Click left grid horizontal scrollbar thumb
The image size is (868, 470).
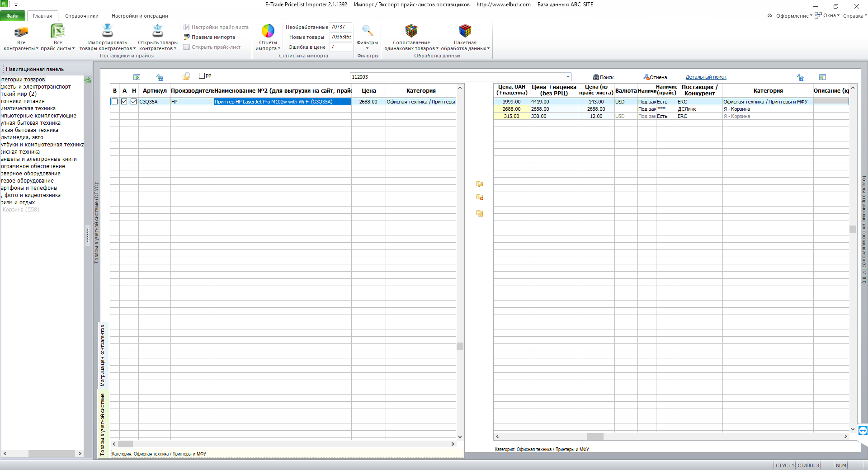tap(125, 444)
